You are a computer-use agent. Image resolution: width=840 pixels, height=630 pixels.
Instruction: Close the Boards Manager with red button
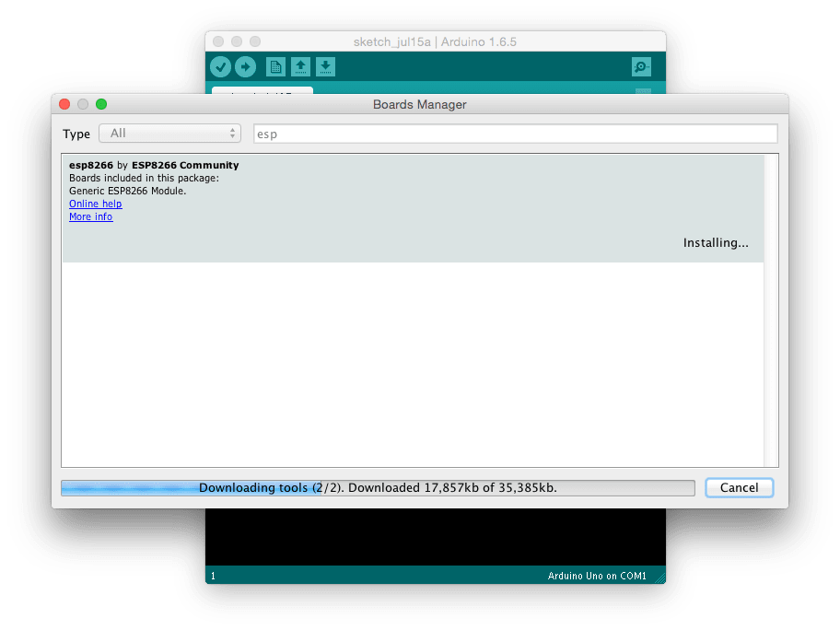(x=64, y=104)
